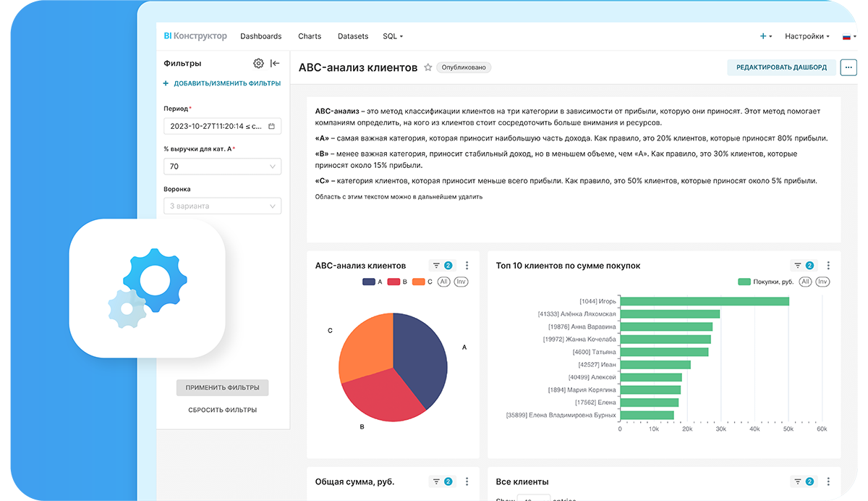Go to the Dashboards menu item
The image size is (868, 501).
coord(261,36)
